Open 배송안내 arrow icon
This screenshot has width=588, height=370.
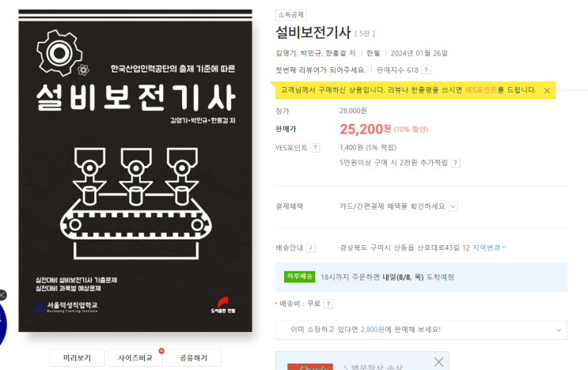(x=310, y=248)
